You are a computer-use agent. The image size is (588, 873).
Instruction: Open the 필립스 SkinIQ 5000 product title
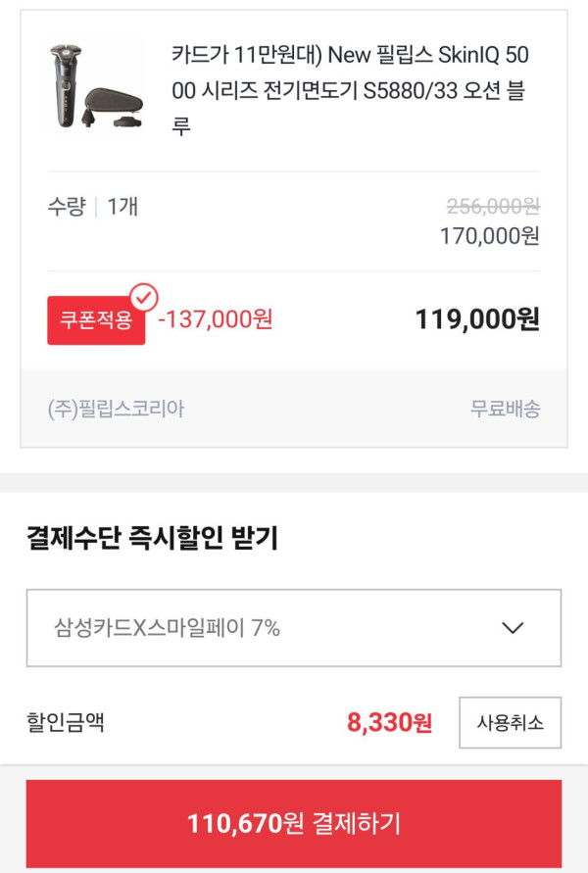tap(350, 90)
